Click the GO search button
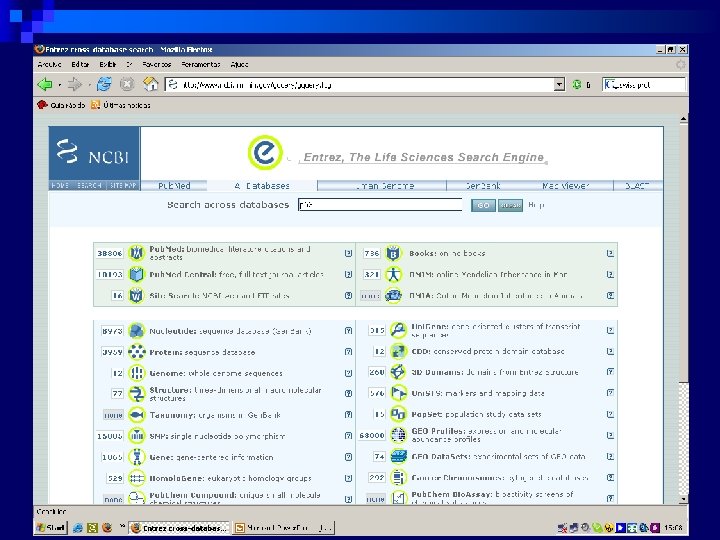 pos(482,205)
